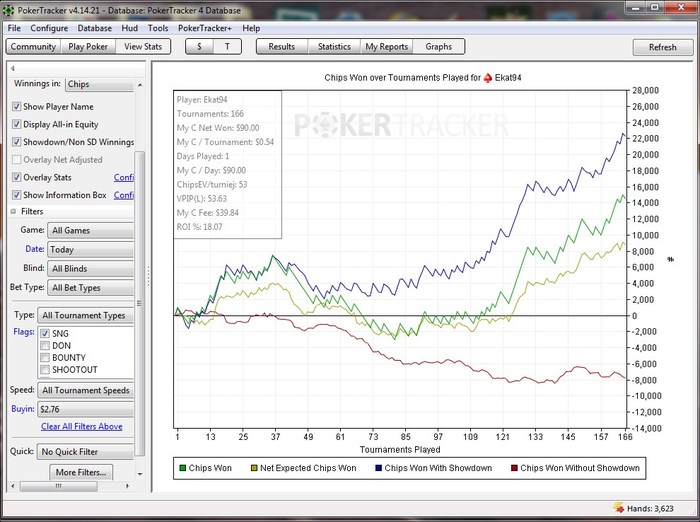Click the More Filters button
Image resolution: width=700 pixels, height=522 pixels.
click(81, 472)
